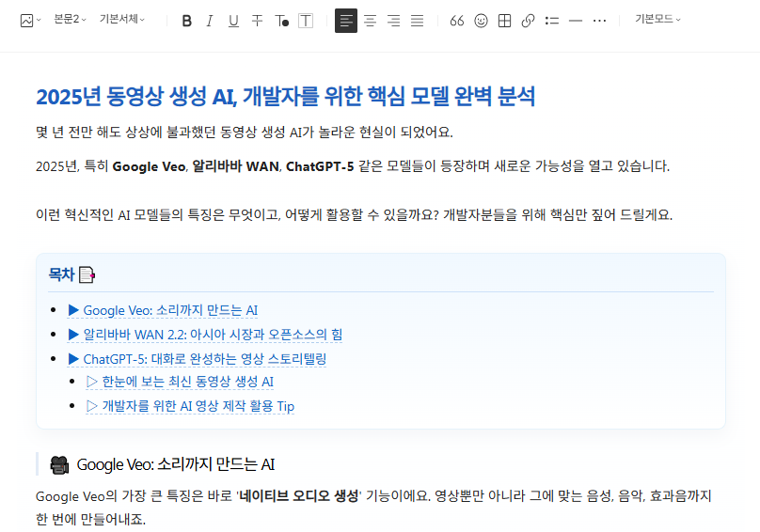
Task: Apply strikethrough to the text
Action: [257, 21]
